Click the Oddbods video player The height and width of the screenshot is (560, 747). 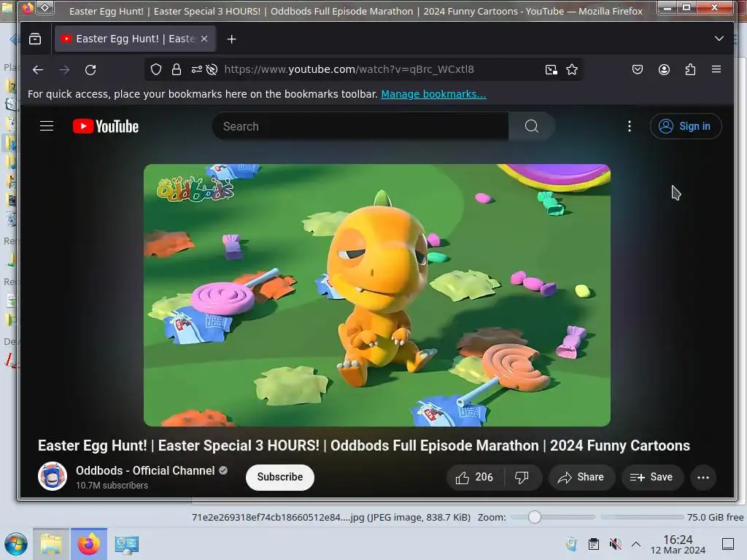(377, 295)
